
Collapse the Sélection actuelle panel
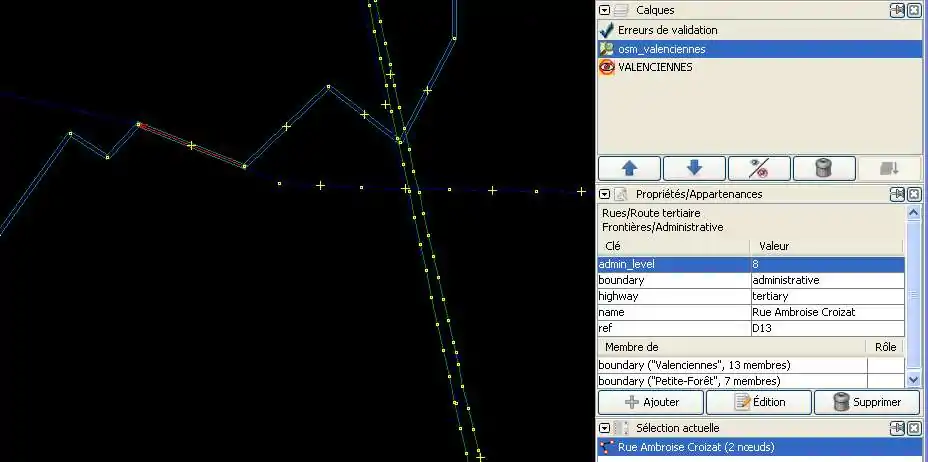point(605,428)
